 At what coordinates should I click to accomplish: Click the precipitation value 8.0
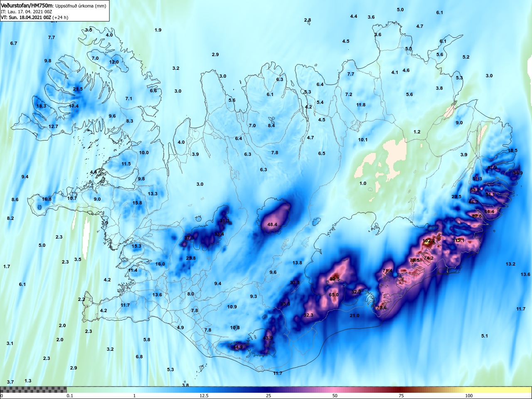point(191,294)
